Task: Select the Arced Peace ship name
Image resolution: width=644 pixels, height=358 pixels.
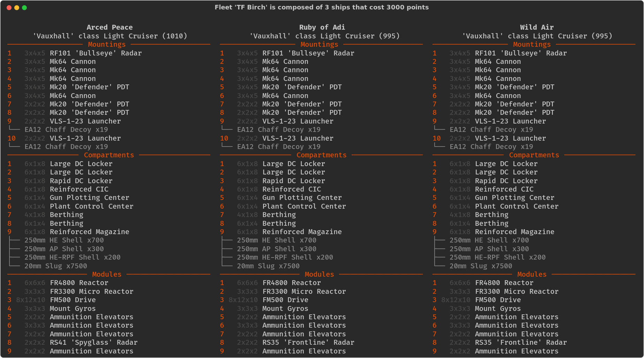Action: click(109, 27)
